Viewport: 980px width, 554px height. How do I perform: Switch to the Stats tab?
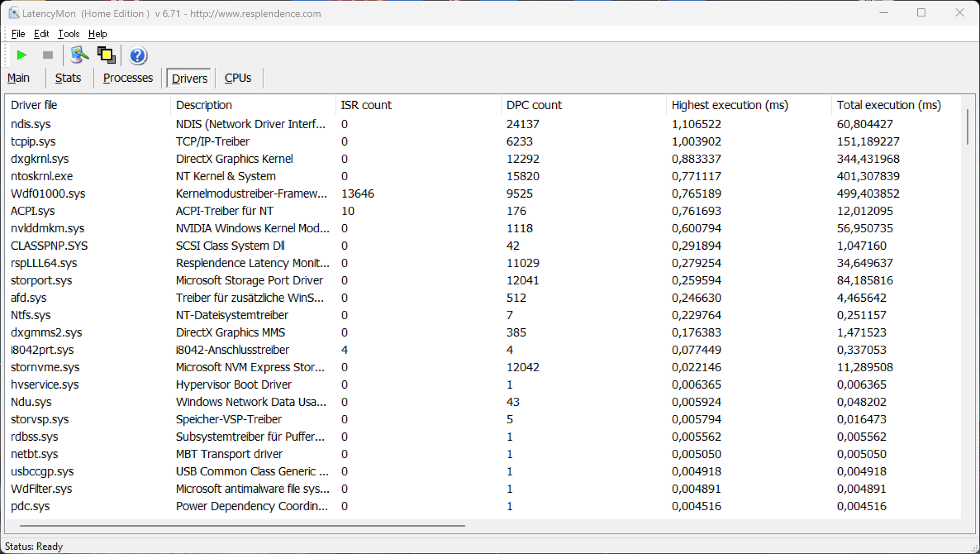click(68, 78)
